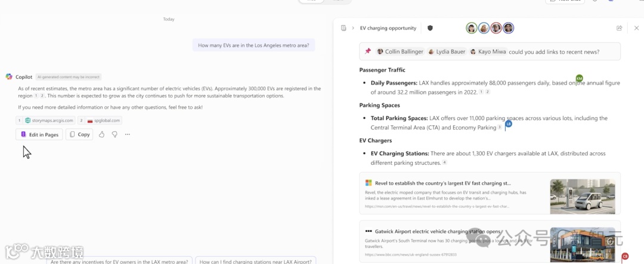Open the bbc.com Gatwick article URL
Viewport: 644px width, 264px height.
point(411,254)
